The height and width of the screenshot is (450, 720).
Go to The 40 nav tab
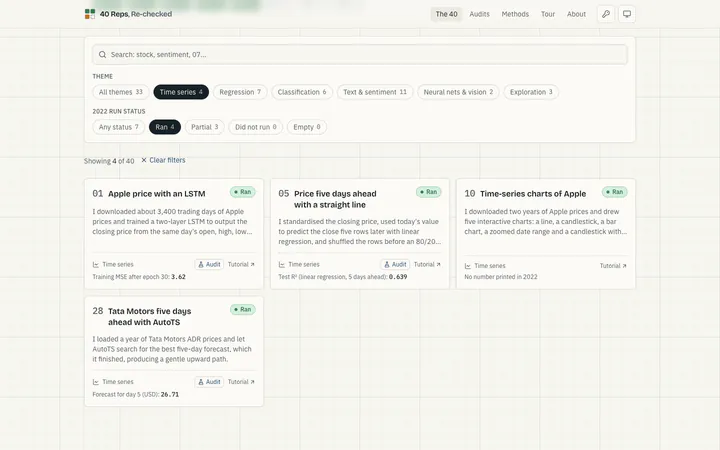click(x=446, y=14)
